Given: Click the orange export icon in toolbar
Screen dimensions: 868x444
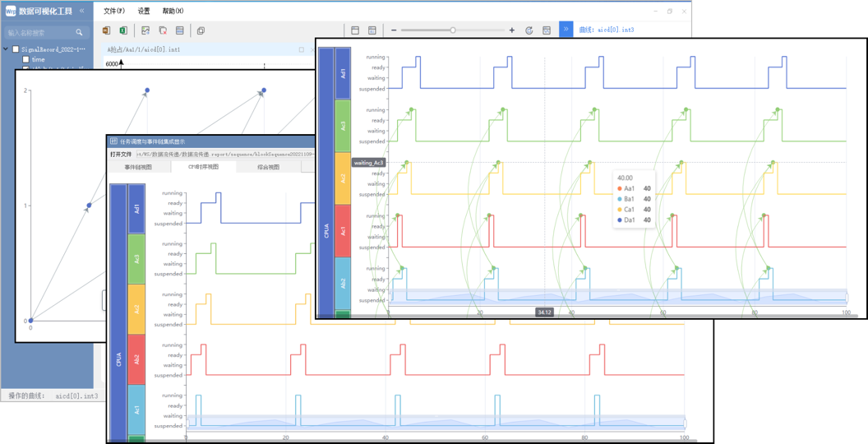Looking at the screenshot, I should 106,30.
